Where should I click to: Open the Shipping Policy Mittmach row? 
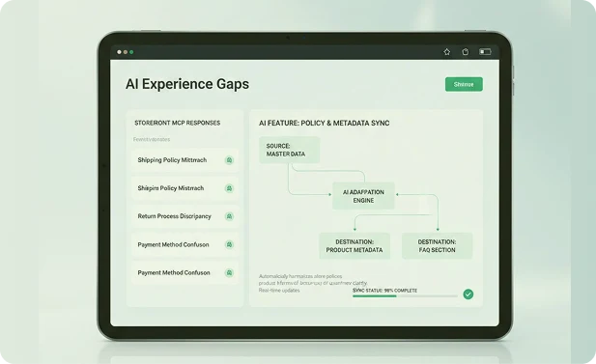pos(185,160)
